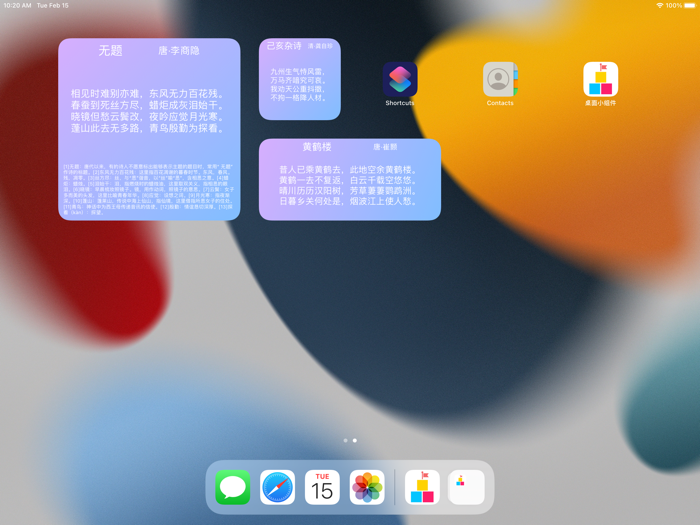
Task: Open the widget app in dock's recent section
Action: [422, 487]
